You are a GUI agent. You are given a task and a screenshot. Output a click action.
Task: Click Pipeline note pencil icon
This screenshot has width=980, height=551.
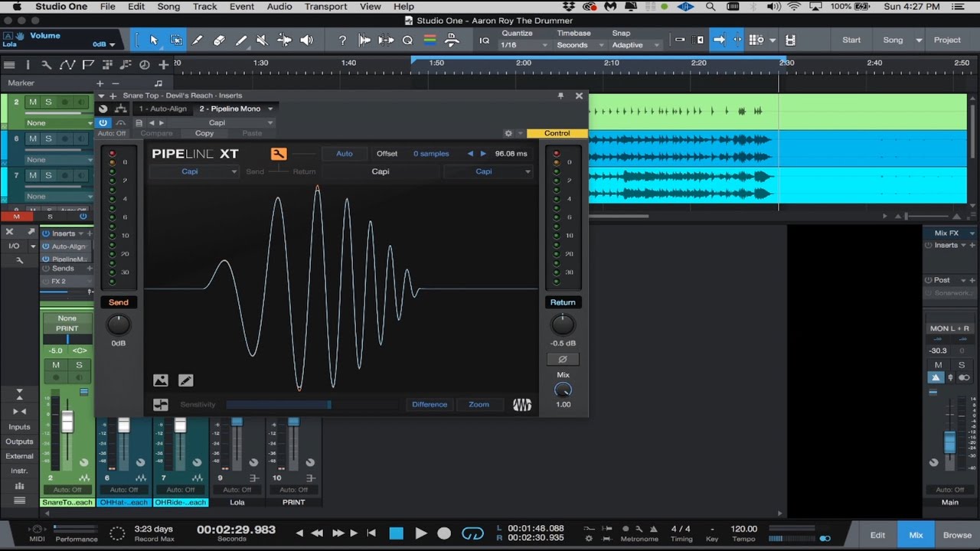[185, 380]
